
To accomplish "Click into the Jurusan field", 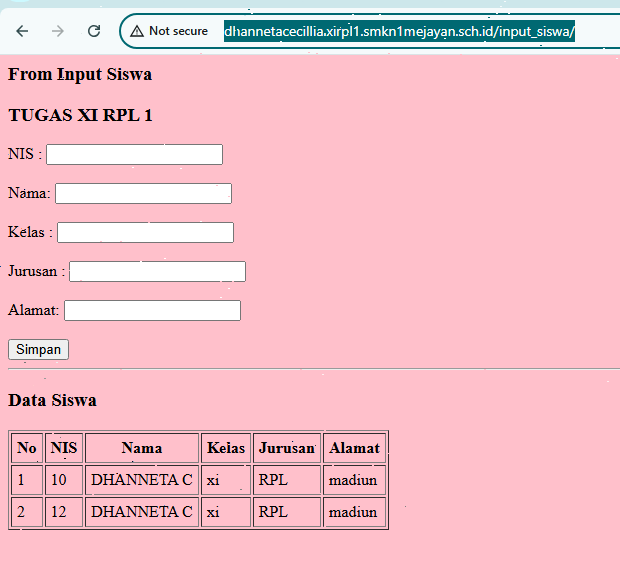I will coord(157,271).
